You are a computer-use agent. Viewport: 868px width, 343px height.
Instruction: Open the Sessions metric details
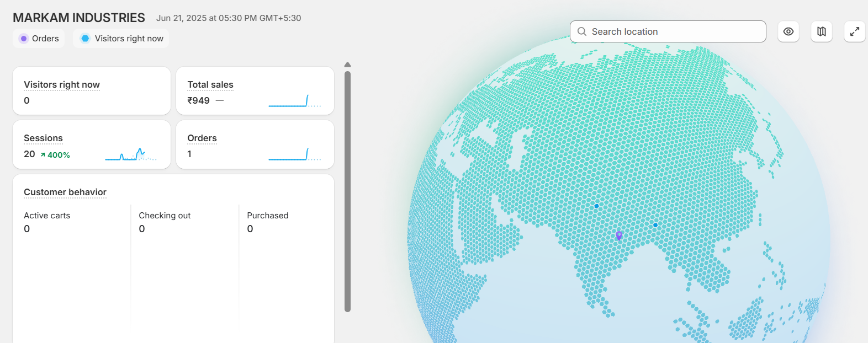43,138
